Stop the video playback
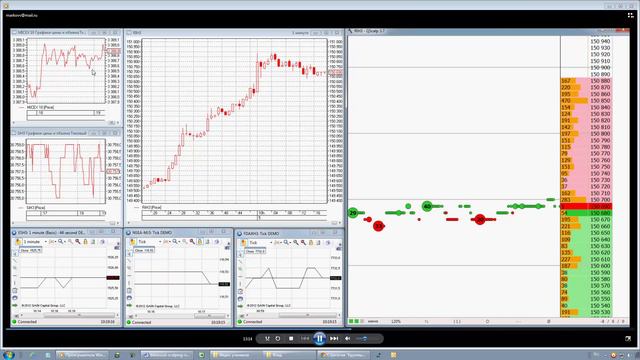Viewport: 640px width, 360px height. pyautogui.click(x=291, y=338)
